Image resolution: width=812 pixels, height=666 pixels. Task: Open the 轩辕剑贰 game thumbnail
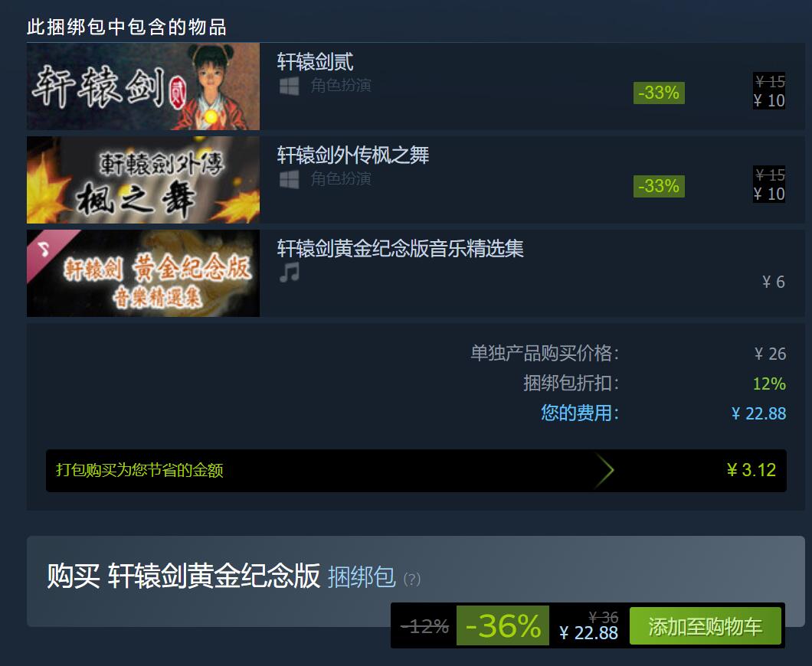[143, 87]
